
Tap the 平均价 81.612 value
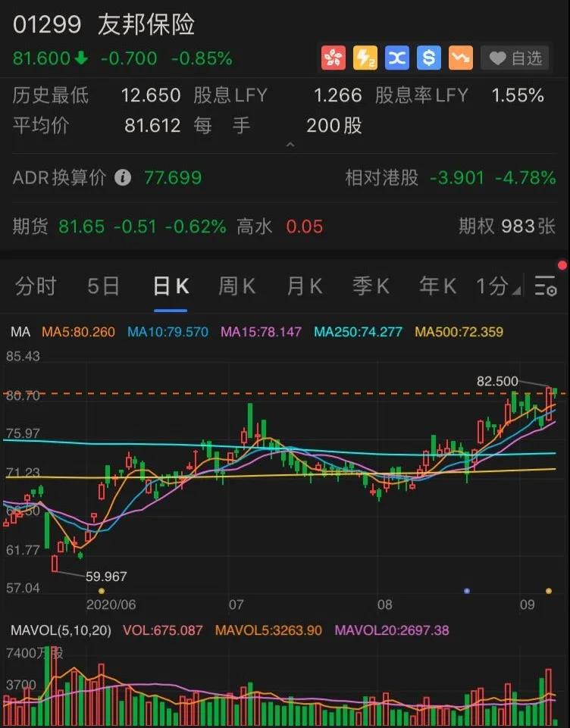pos(152,125)
